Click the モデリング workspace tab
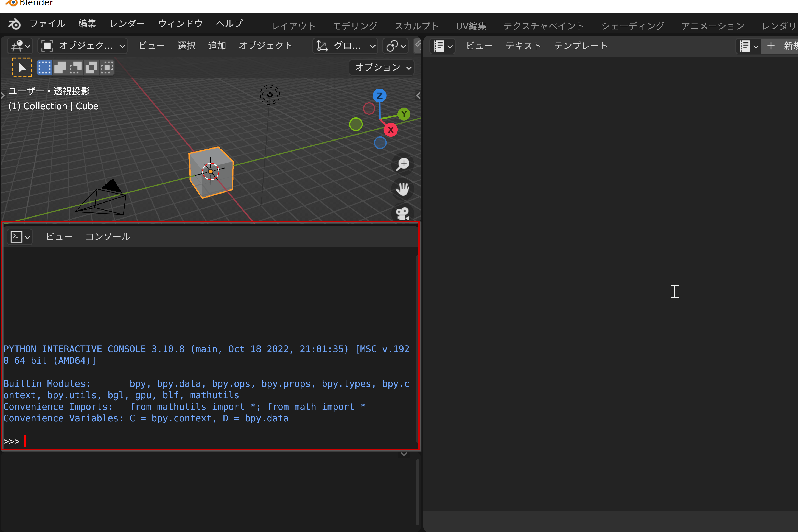Viewport: 798px width, 532px height. click(x=354, y=25)
